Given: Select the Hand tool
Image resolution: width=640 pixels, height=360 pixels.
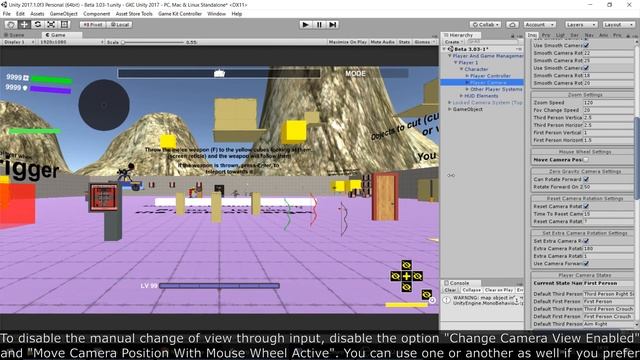Looking at the screenshot, I should (11, 24).
